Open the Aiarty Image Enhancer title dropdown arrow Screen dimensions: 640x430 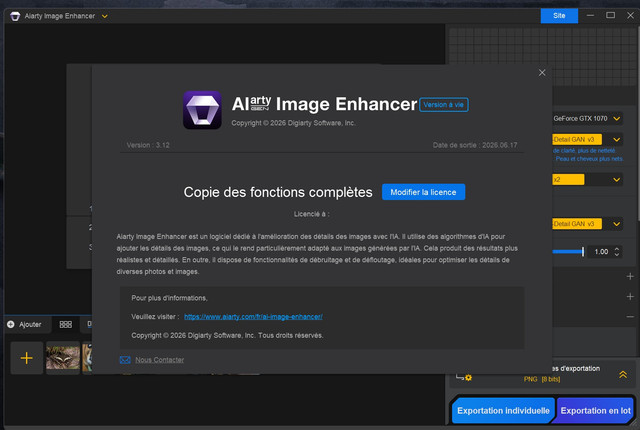104,16
